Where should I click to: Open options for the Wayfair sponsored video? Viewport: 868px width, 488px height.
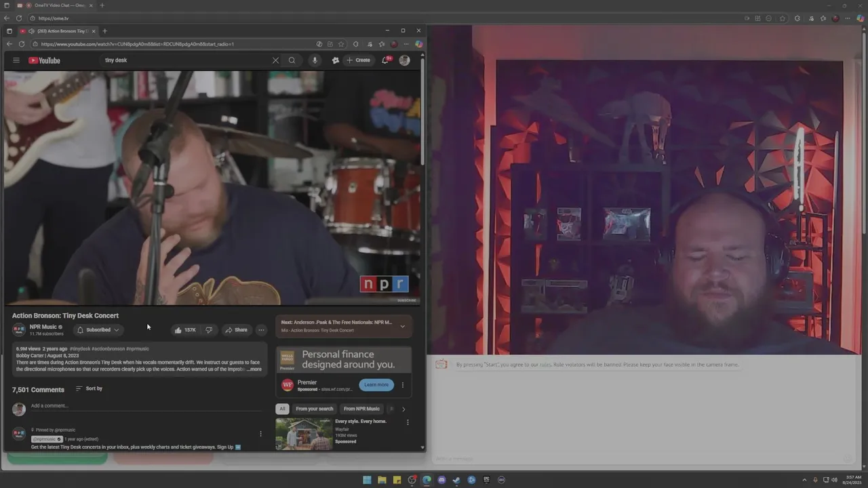point(408,422)
